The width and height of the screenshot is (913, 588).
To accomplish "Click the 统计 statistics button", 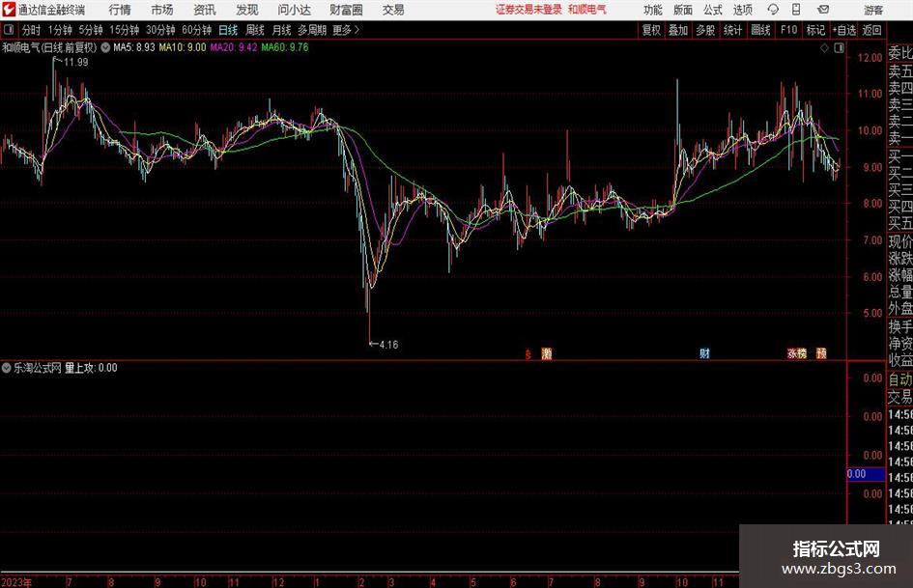I will [732, 30].
